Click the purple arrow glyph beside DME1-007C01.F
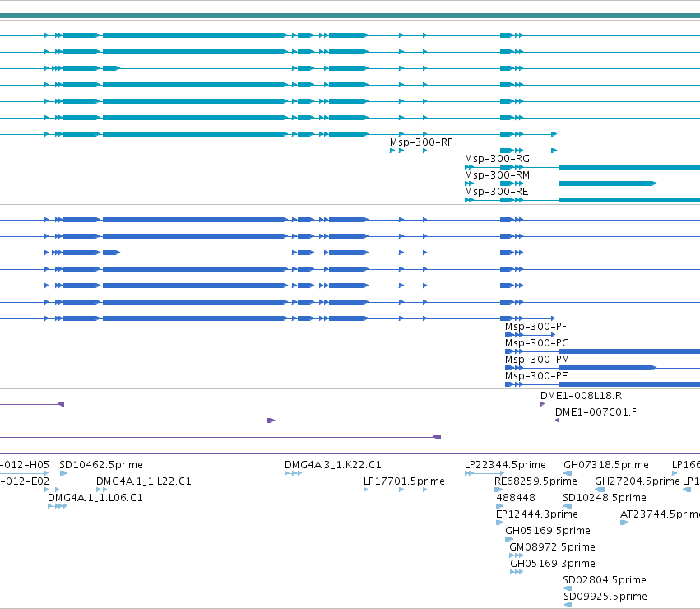The height and width of the screenshot is (609, 700). 557,421
